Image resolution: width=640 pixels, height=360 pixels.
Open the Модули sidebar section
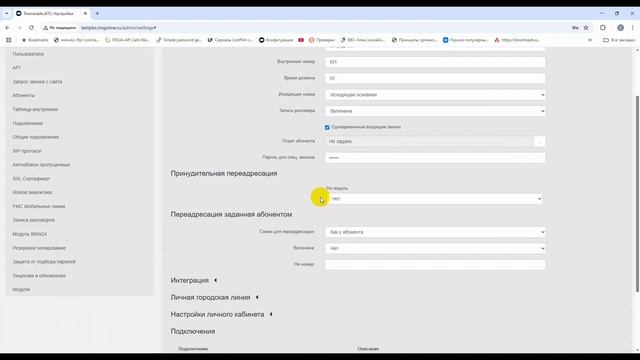(x=21, y=289)
